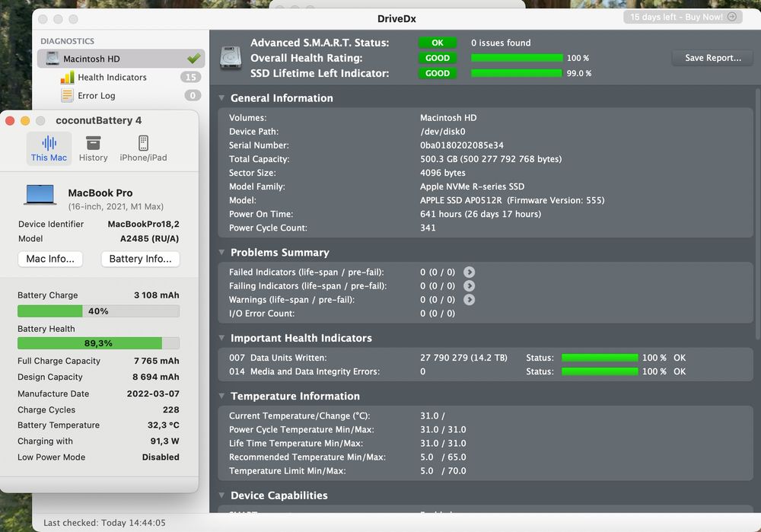Click Total Capacity 500.3 GB value

point(491,159)
